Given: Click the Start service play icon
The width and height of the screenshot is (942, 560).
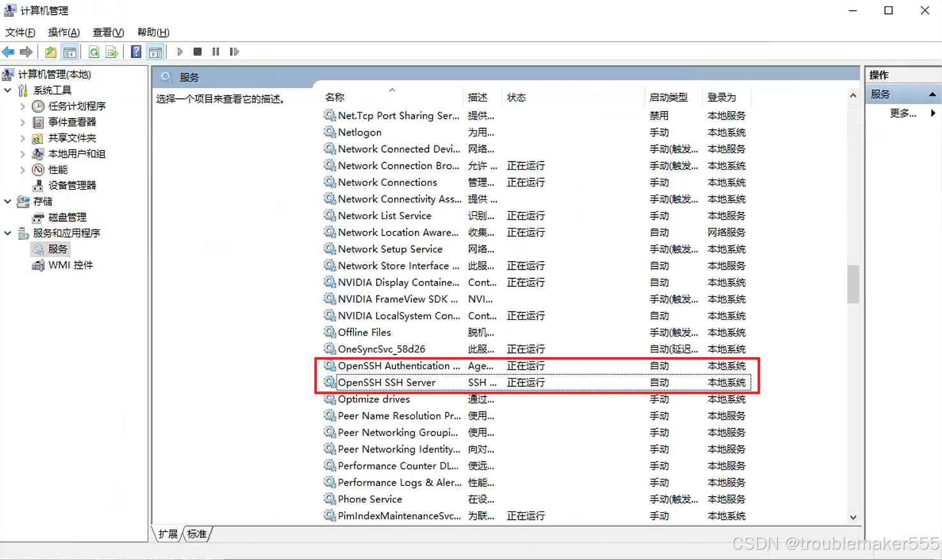Looking at the screenshot, I should 180,52.
